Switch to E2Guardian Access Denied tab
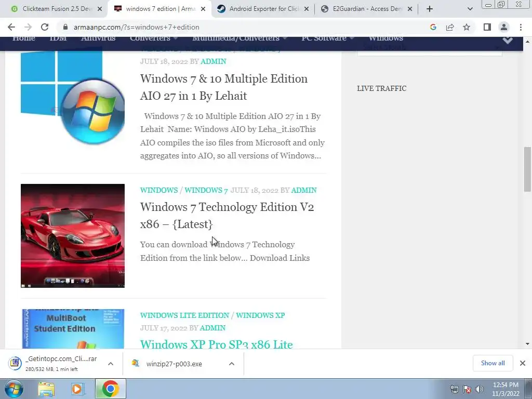532x399 pixels. (x=366, y=9)
